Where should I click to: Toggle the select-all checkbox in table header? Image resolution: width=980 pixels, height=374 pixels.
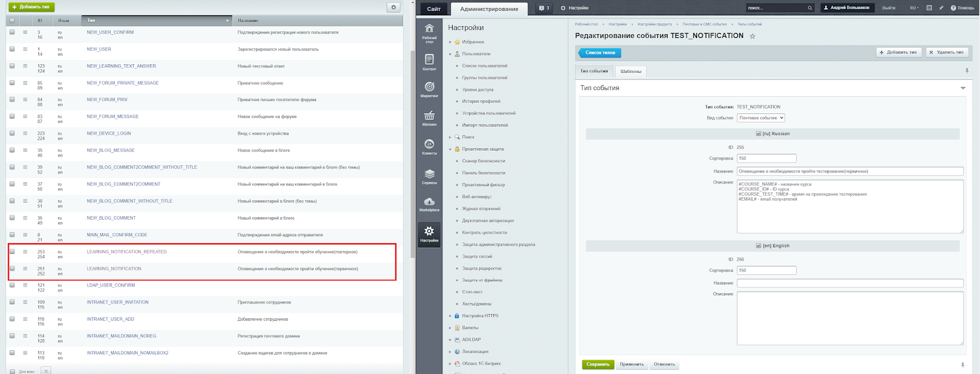12,20
